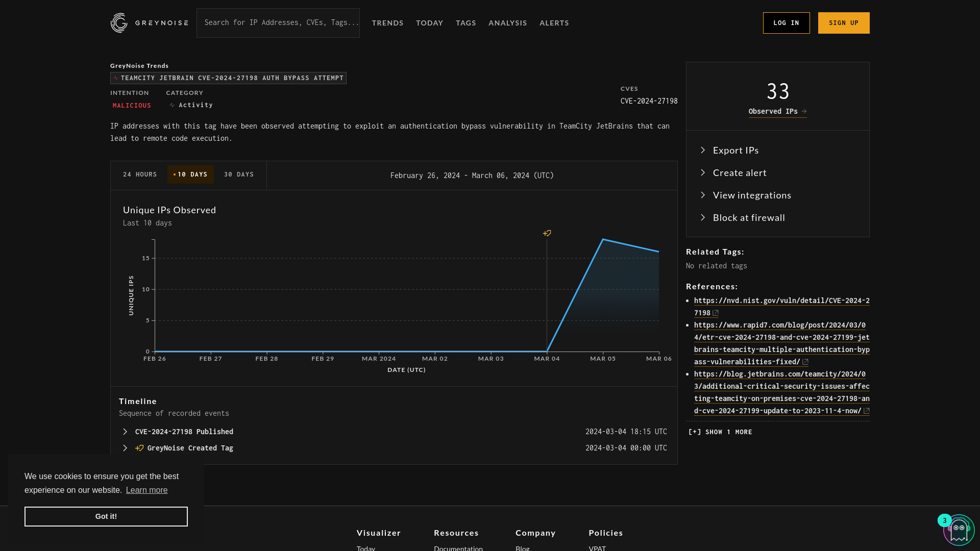
Task: Open footer Blog link under Company
Action: tap(523, 548)
